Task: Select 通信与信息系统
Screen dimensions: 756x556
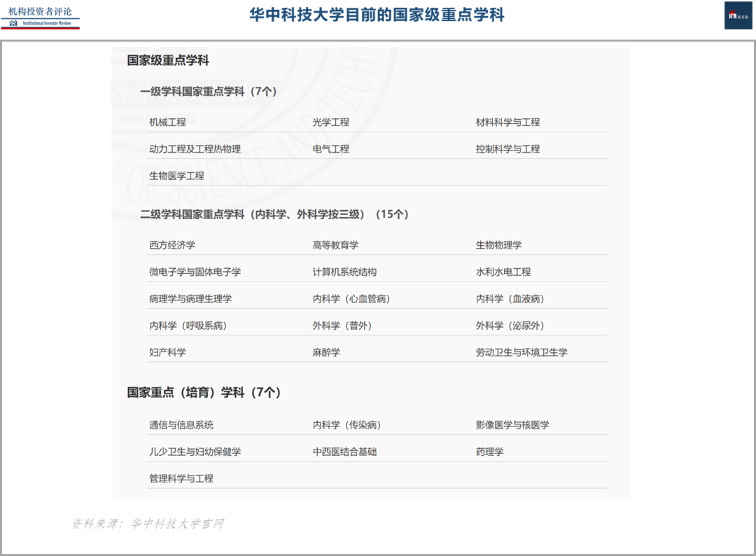Action: [x=181, y=425]
